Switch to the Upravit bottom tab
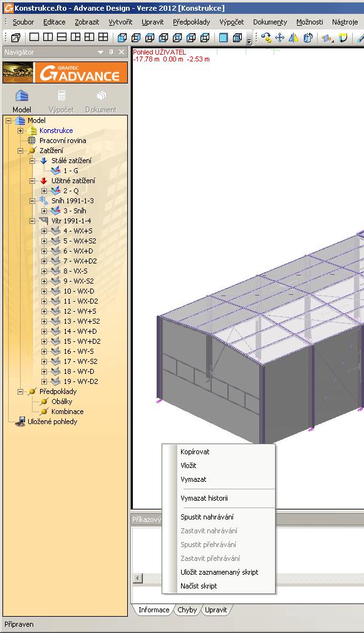364x633 pixels. 216,610
